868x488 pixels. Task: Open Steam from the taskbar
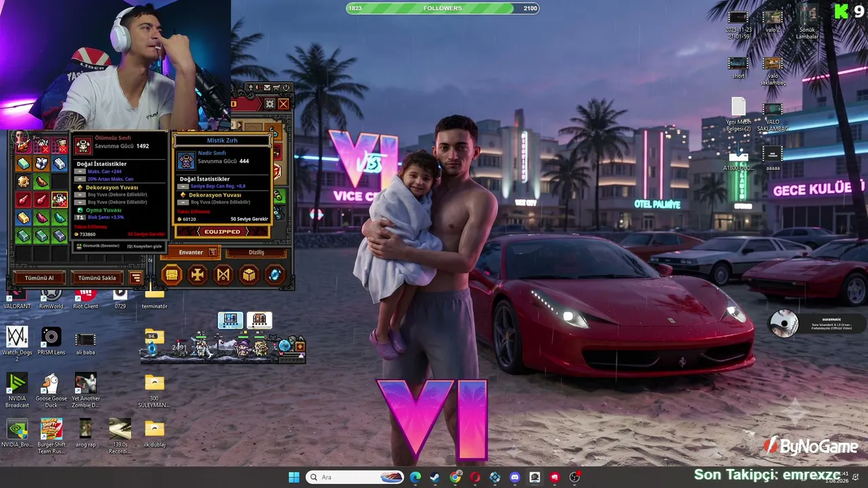click(435, 477)
